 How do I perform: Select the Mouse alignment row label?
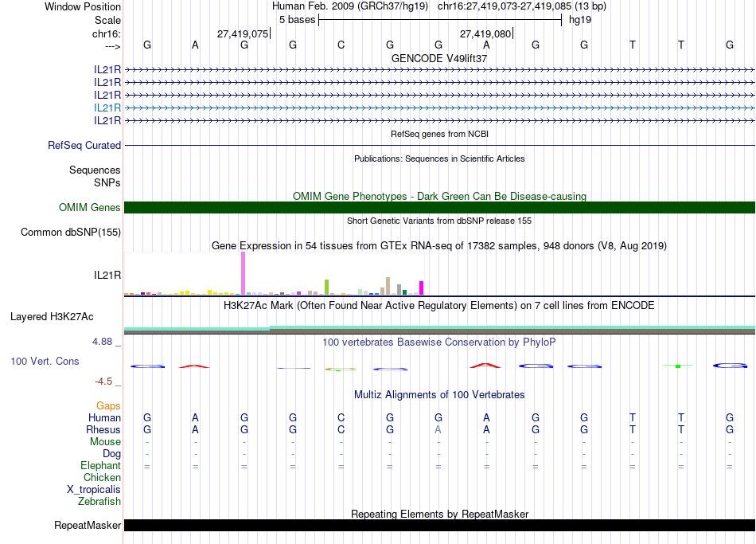(106, 442)
